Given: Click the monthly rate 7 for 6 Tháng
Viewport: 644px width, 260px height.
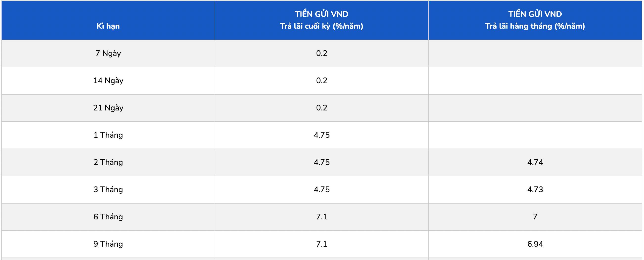Looking at the screenshot, I should coord(535,217).
